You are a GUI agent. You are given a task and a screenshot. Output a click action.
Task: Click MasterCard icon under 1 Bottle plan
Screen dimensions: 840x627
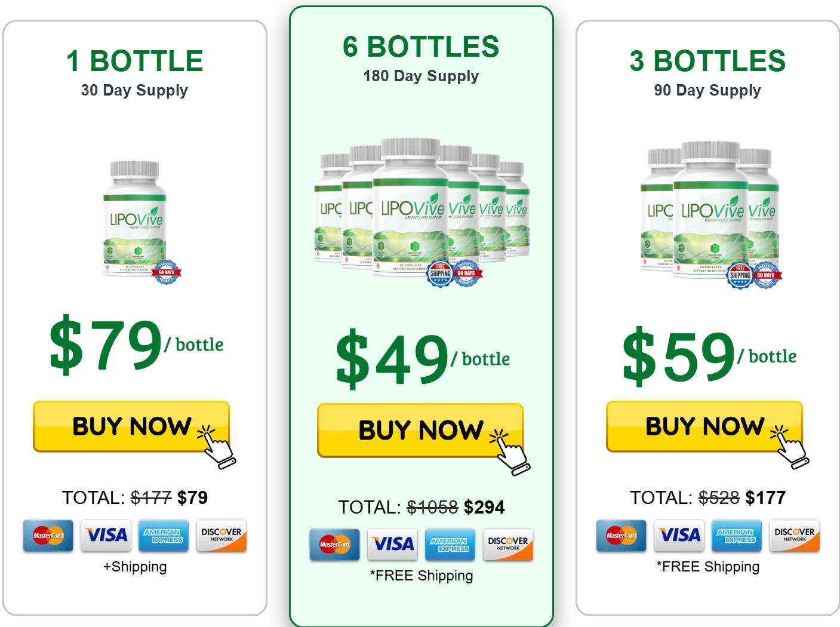click(x=48, y=535)
